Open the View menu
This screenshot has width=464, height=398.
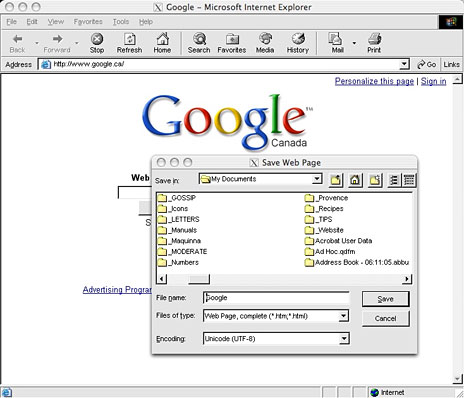click(x=55, y=22)
